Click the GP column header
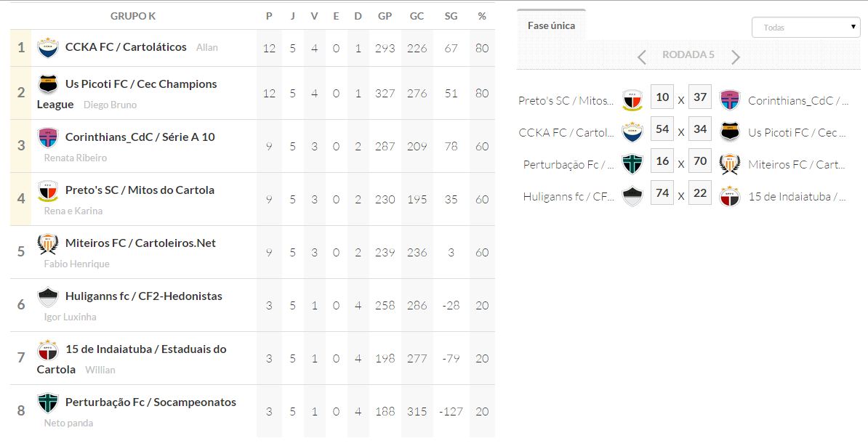 385,16
